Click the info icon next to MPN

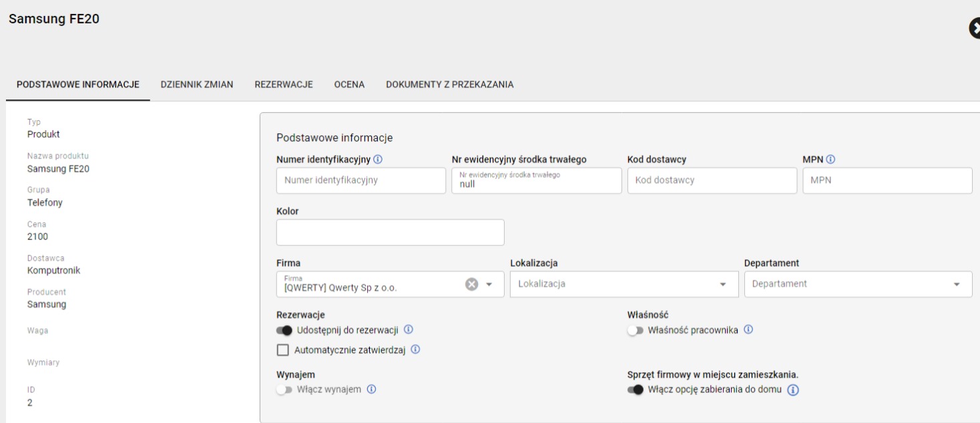[831, 159]
